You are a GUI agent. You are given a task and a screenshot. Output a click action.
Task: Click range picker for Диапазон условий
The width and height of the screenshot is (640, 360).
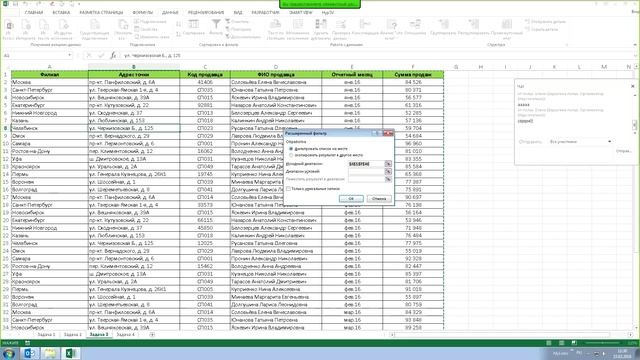(388, 171)
